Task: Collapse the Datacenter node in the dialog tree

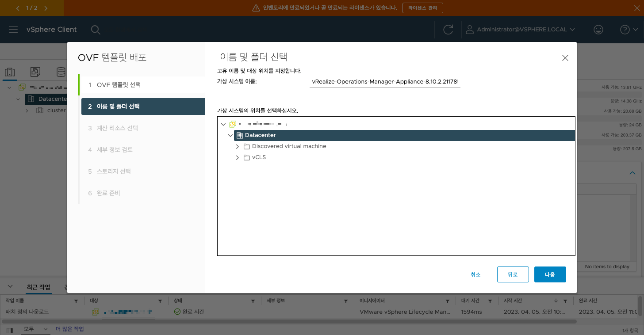Action: [230, 135]
